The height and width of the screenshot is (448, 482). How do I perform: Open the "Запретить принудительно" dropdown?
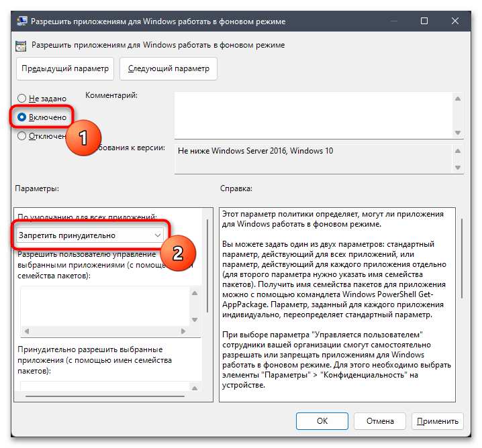pos(90,235)
